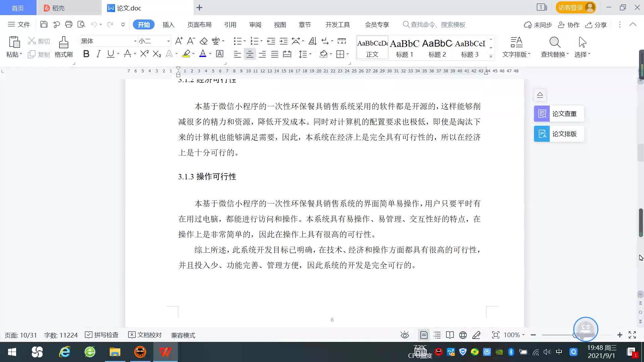This screenshot has height=362, width=644.
Task: Open the Page Layout (页面布局) tab
Action: coord(199,25)
